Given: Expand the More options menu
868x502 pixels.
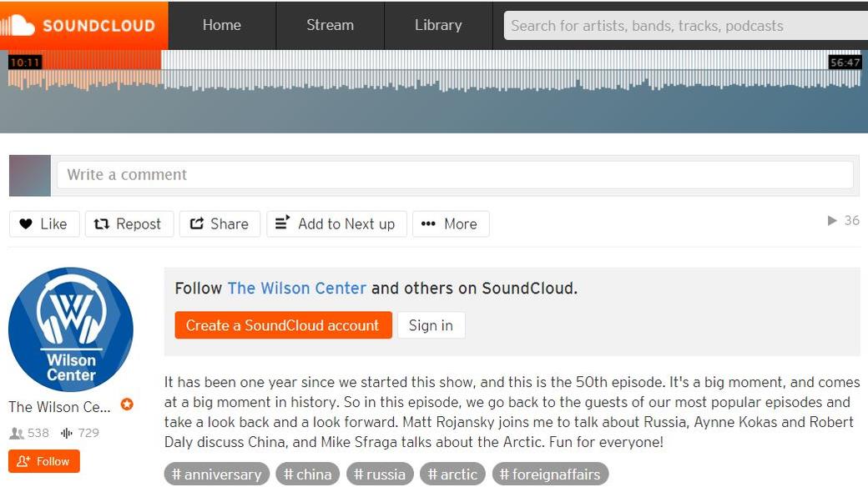Looking at the screenshot, I should [450, 223].
